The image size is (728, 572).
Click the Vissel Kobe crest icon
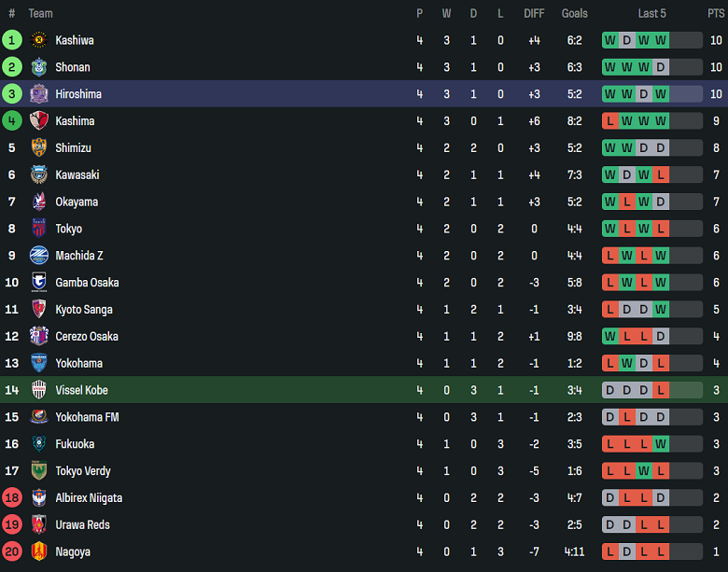tap(39, 390)
